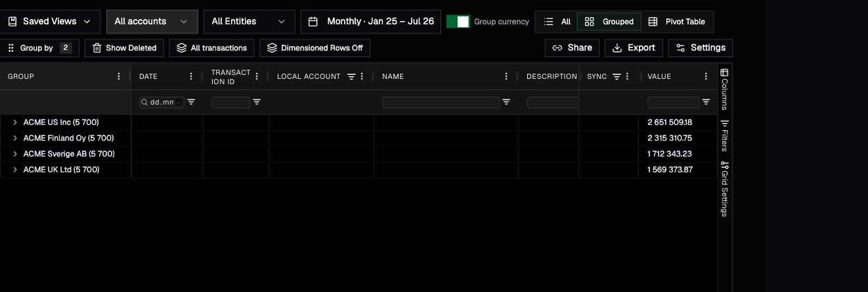Image resolution: width=868 pixels, height=292 pixels.
Task: Open the All accounts dropdown
Action: click(x=152, y=22)
